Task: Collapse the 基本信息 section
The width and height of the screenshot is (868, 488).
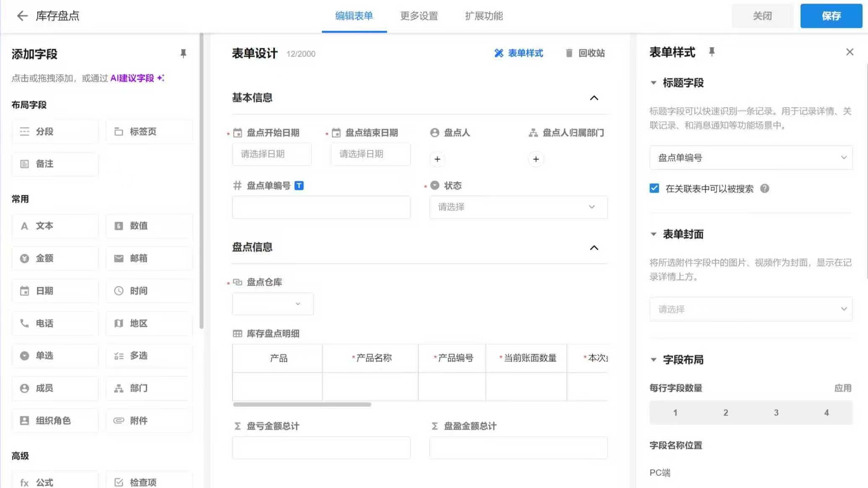Action: (x=594, y=98)
